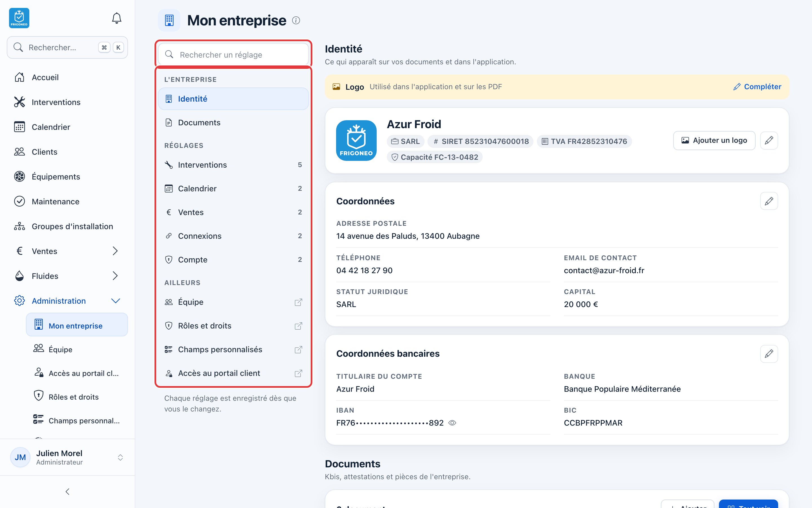Click the info icon beside Mon entreprise
This screenshot has height=508, width=812.
296,21
